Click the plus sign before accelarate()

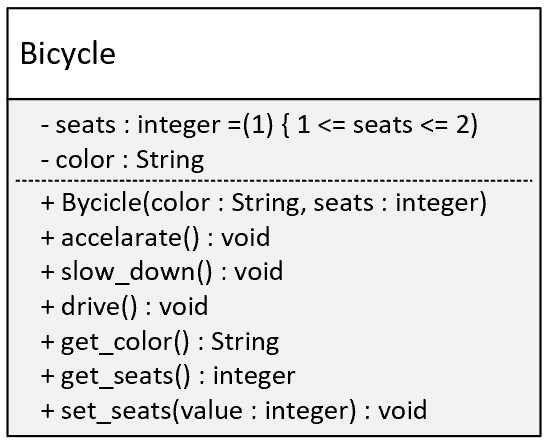(48, 238)
